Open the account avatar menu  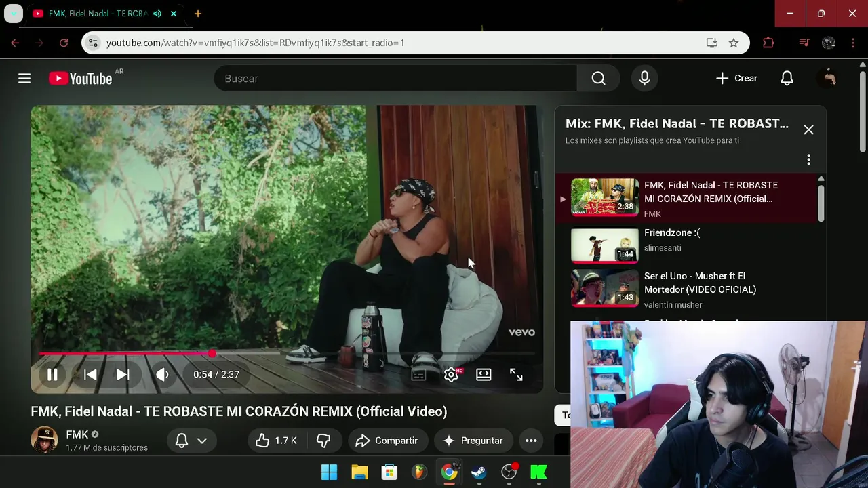[x=829, y=79]
